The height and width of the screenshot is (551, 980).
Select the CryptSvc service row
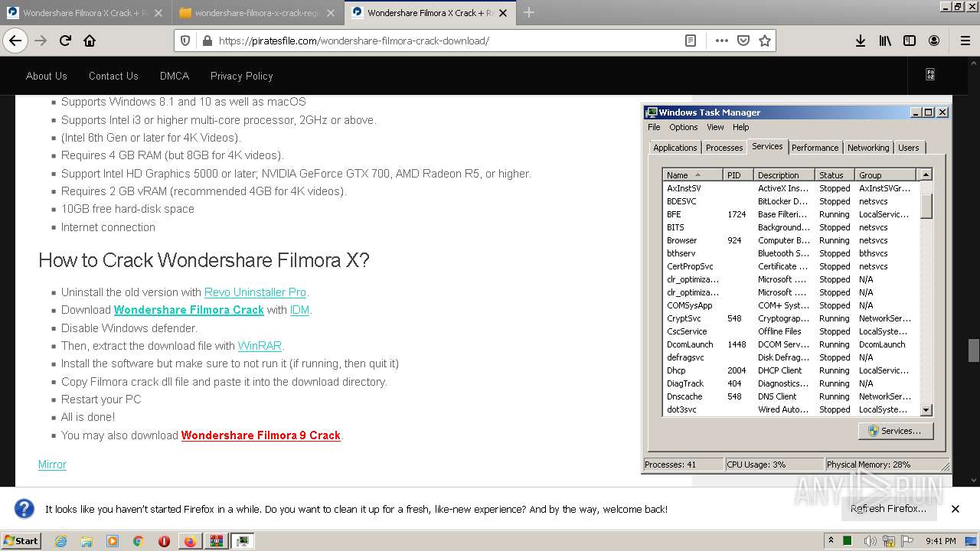pos(790,318)
